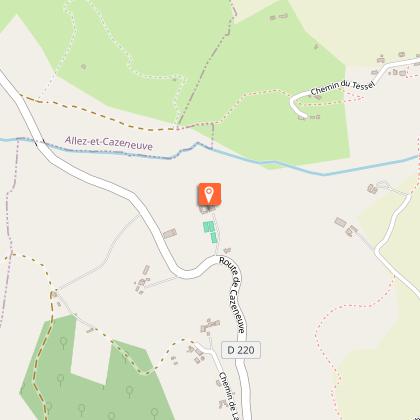The image size is (420, 420).
Task: Select the D 220 road shield
Action: (x=241, y=350)
